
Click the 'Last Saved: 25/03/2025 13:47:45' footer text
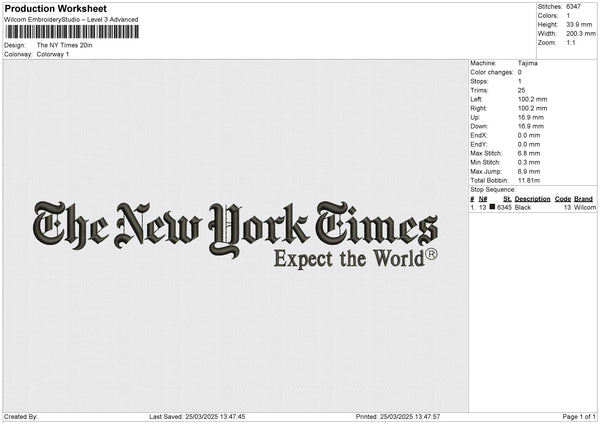(x=197, y=417)
